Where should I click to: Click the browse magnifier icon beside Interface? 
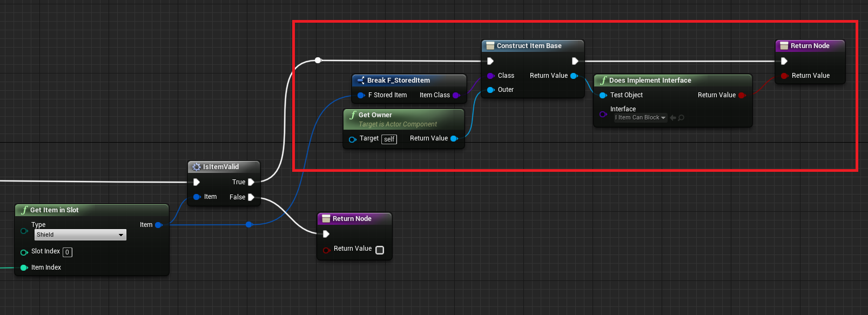pos(681,118)
